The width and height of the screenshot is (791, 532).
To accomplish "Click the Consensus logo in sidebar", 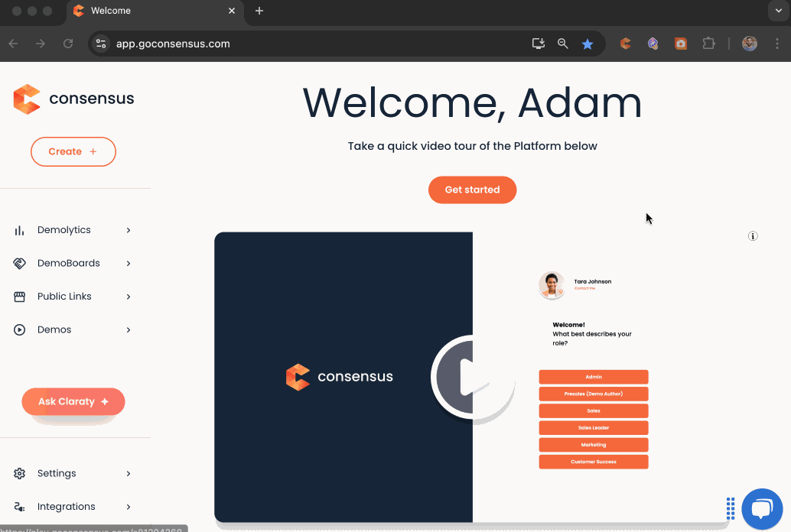I will 73,99.
